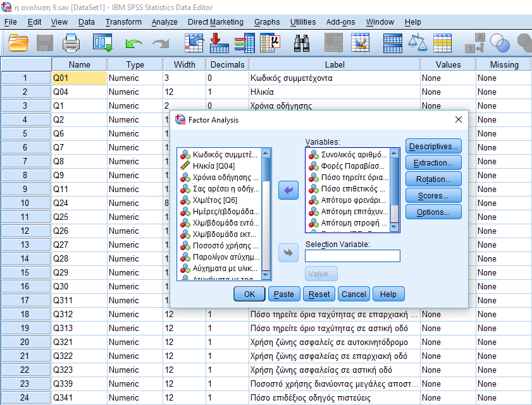Open the Scores settings button
Image resolution: width=532 pixels, height=405 pixels.
click(433, 196)
